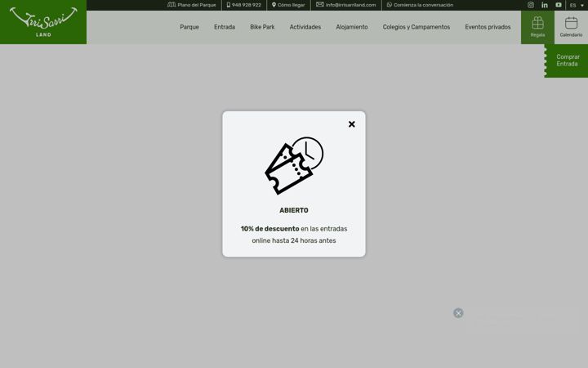Image resolution: width=588 pixels, height=368 pixels.
Task: Open the Entrada menu
Action: 225,27
